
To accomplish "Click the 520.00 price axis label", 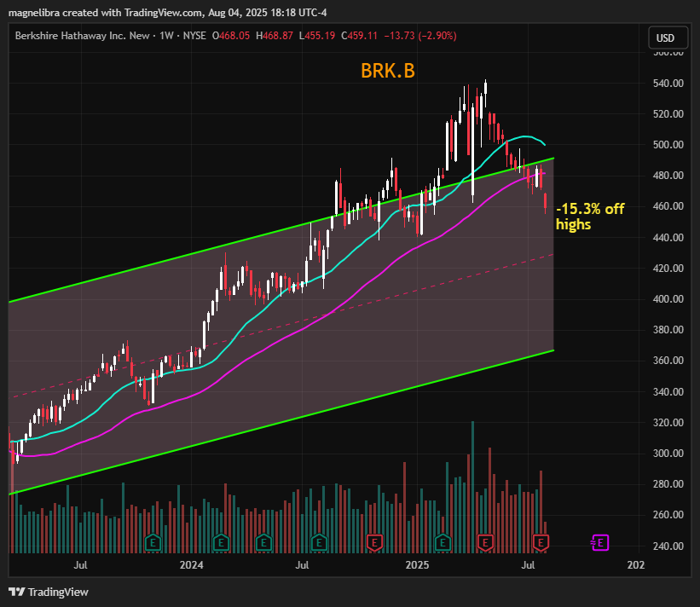I will (668, 114).
